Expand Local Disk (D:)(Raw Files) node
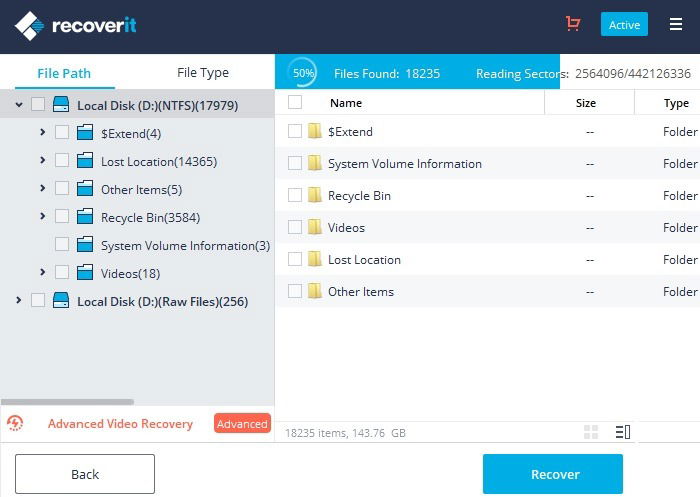700x497 pixels. (18, 300)
